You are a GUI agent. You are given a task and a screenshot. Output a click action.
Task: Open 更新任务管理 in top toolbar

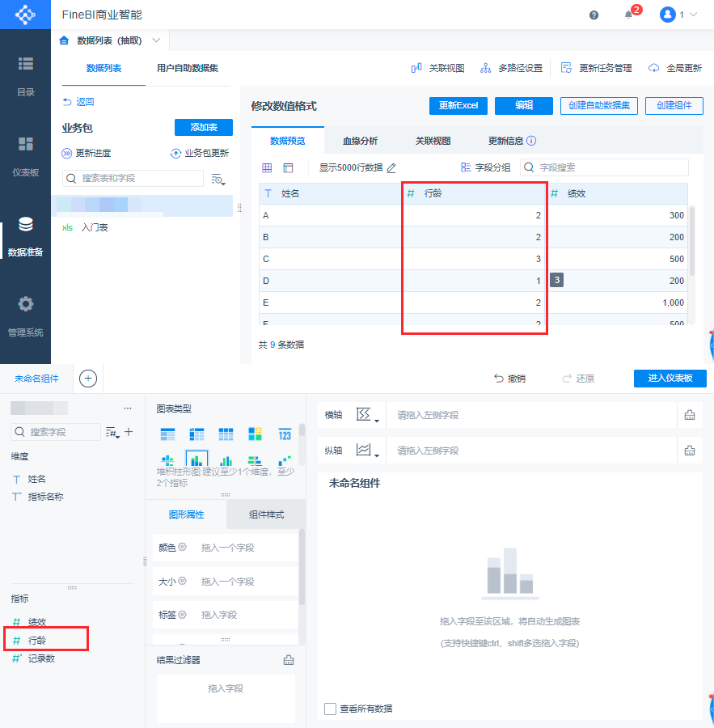tap(596, 68)
